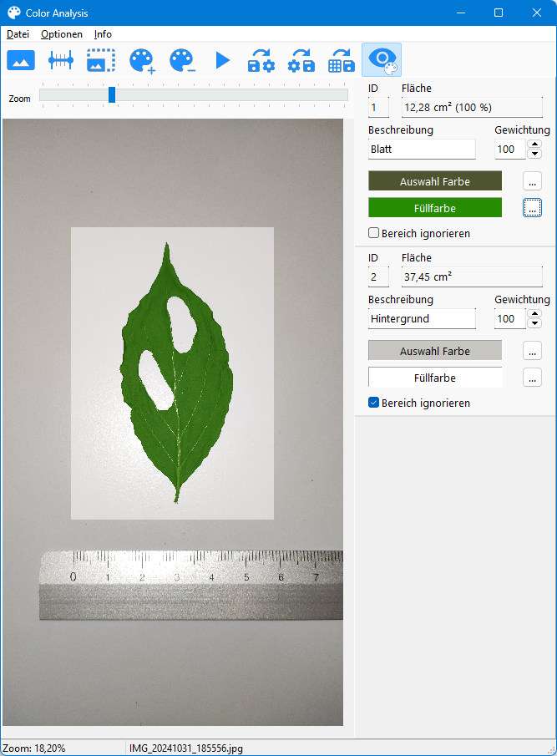Click the dark green 'Auswahl Farbe' button
This screenshot has height=756, width=557.
coord(435,181)
